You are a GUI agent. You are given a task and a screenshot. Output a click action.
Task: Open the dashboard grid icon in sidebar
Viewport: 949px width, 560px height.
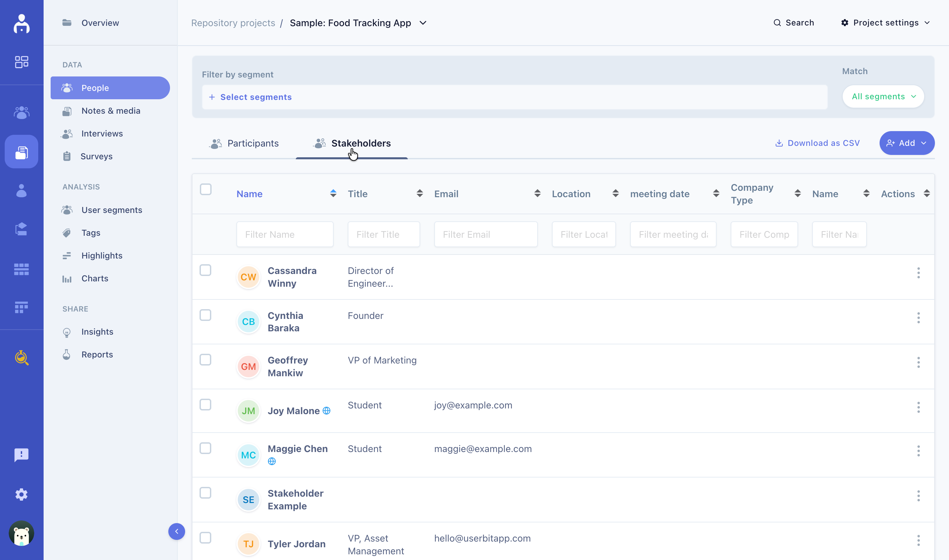tap(21, 61)
